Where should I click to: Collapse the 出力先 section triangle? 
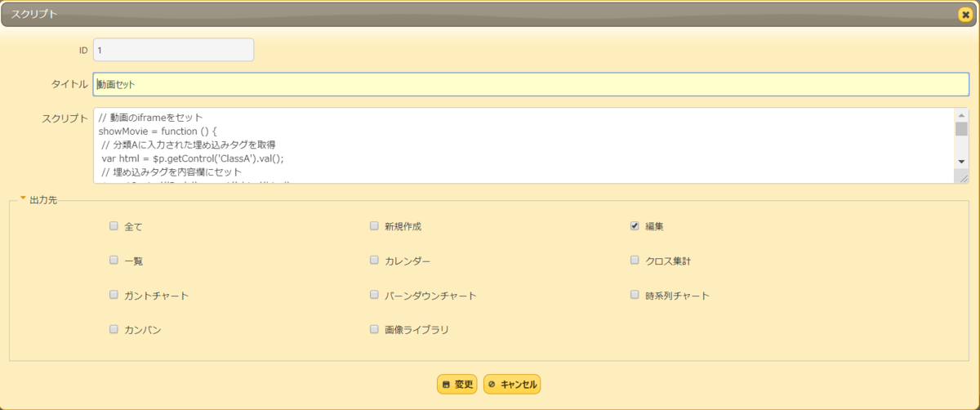23,198
